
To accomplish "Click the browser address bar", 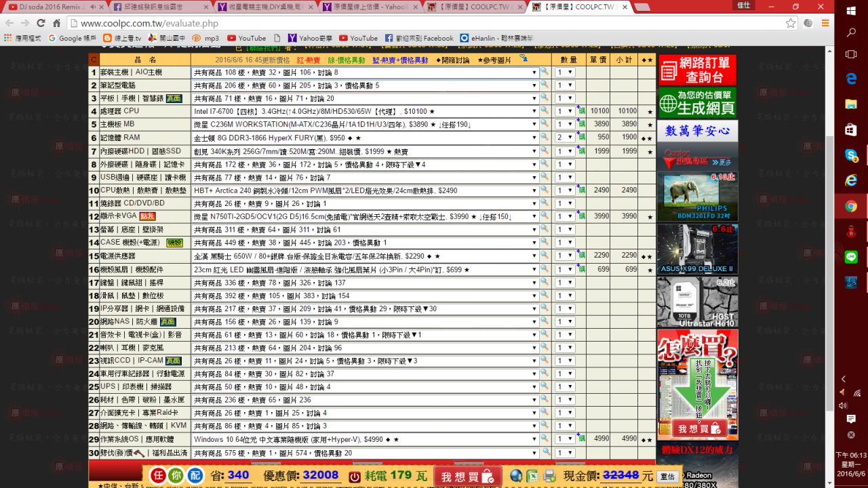I will click(x=427, y=23).
